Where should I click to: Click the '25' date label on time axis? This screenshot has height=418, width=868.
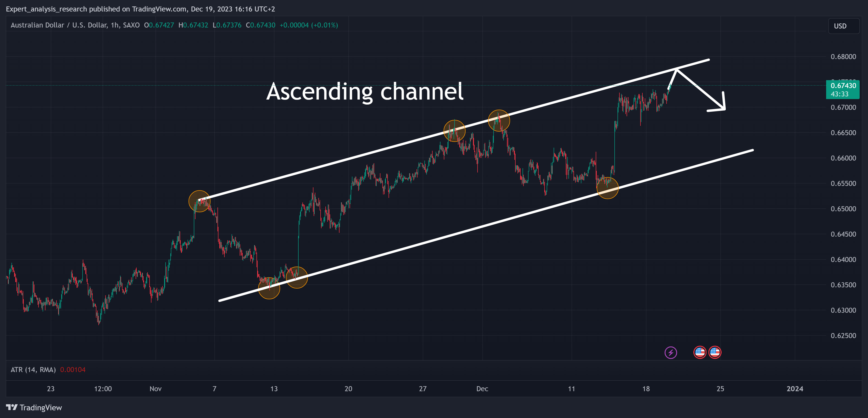pyautogui.click(x=720, y=389)
